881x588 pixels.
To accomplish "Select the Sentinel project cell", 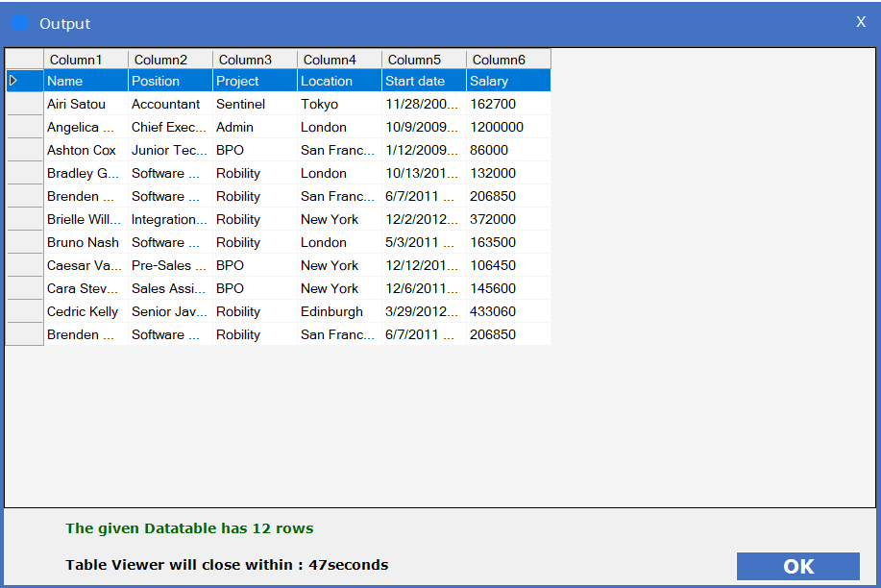I will pyautogui.click(x=254, y=104).
